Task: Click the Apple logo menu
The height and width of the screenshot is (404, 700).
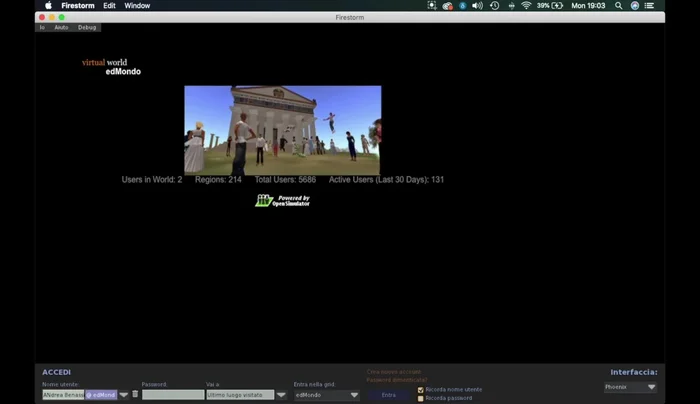Action: [47, 6]
